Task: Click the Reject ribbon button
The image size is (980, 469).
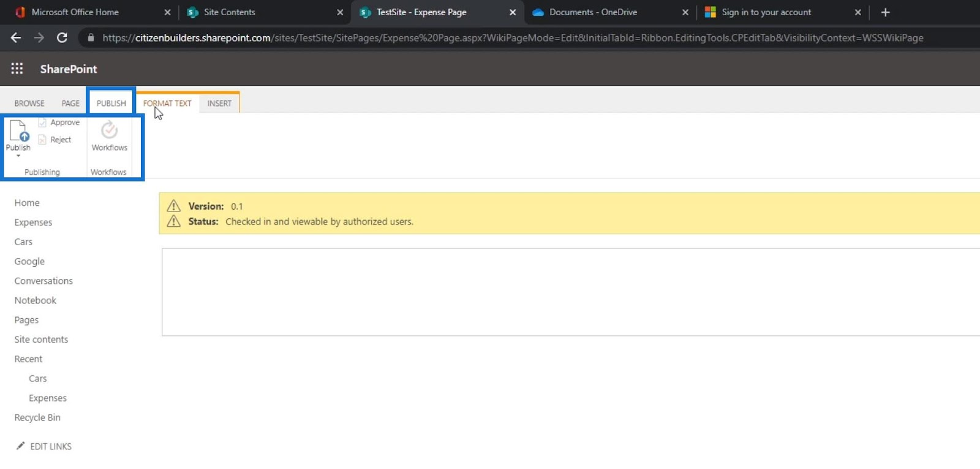Action: pyautogui.click(x=55, y=140)
